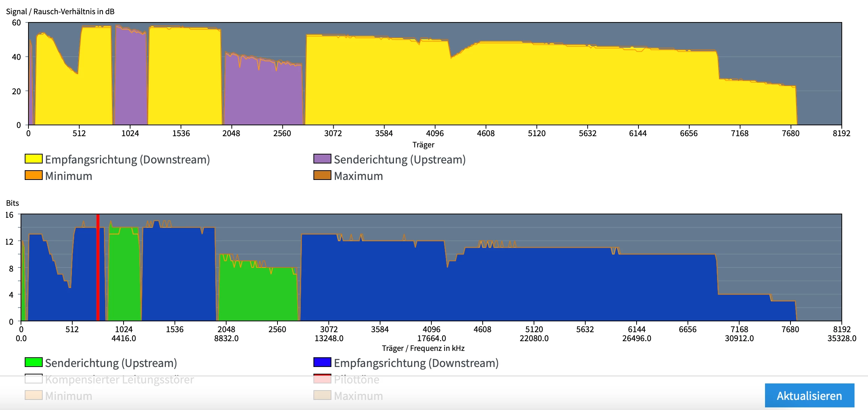Click blue Downstream swatch in Bits legend
The height and width of the screenshot is (410, 868).
click(322, 362)
